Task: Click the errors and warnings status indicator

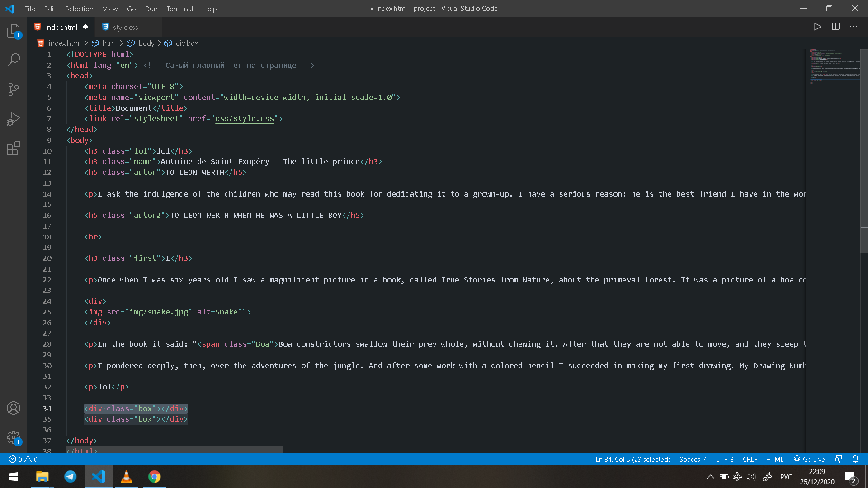Action: [24, 459]
